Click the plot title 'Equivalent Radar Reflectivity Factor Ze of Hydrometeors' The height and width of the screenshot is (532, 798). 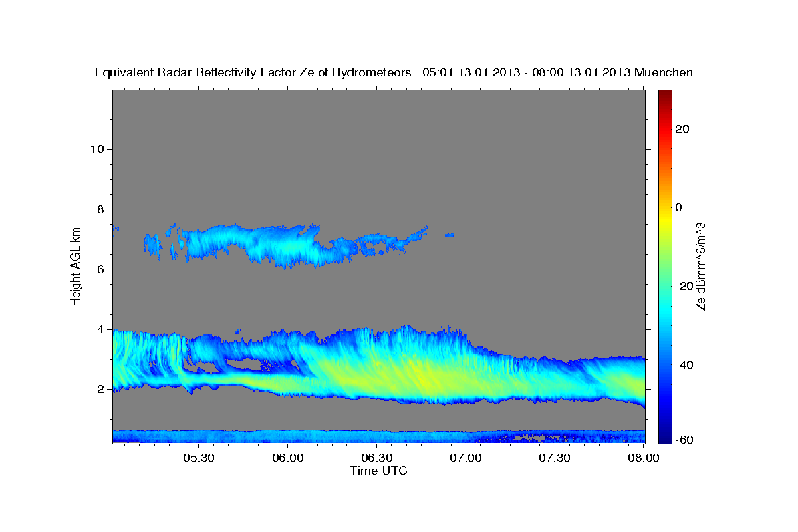(x=253, y=73)
